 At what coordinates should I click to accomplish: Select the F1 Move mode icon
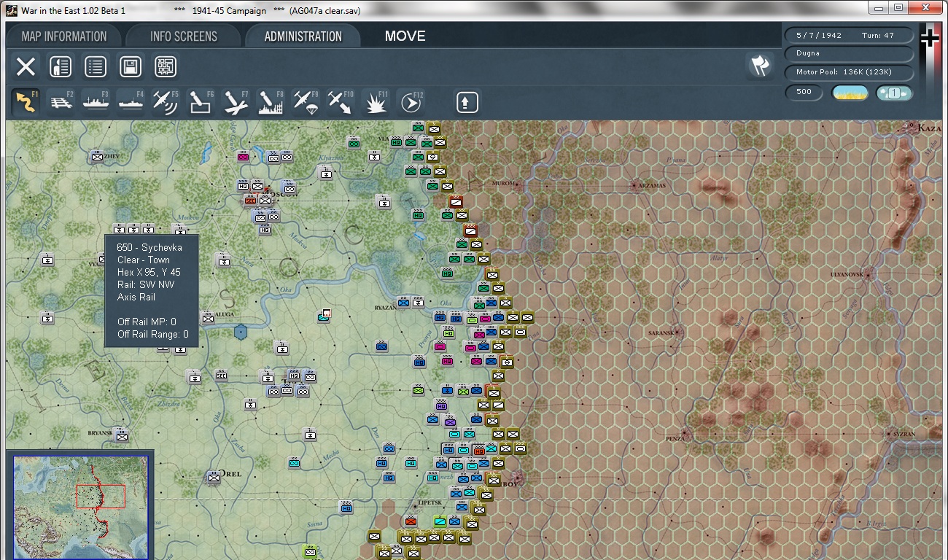27,102
